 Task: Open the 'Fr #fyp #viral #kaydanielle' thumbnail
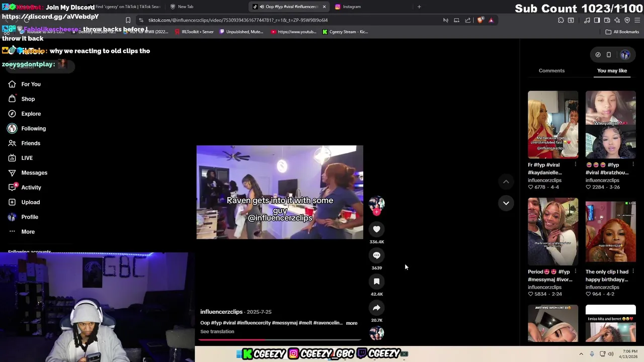coord(553,125)
